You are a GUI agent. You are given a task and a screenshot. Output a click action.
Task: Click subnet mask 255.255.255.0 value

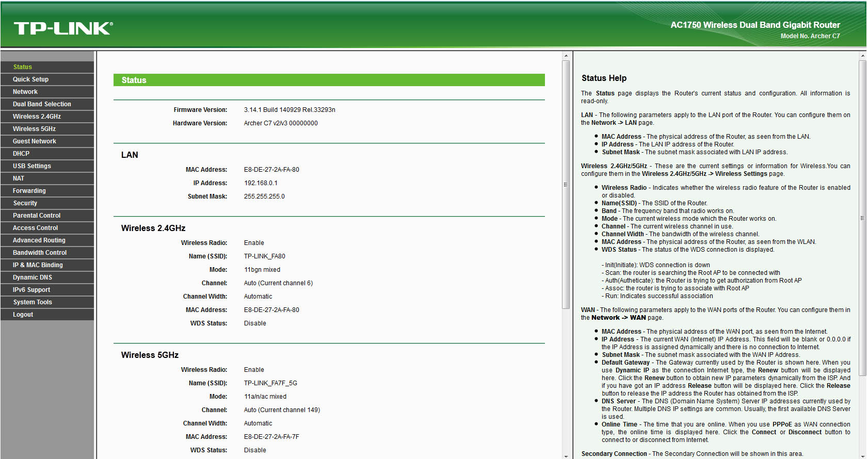(264, 196)
